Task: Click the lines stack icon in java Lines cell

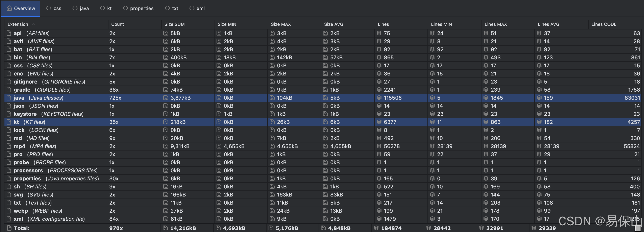Action: (379, 98)
